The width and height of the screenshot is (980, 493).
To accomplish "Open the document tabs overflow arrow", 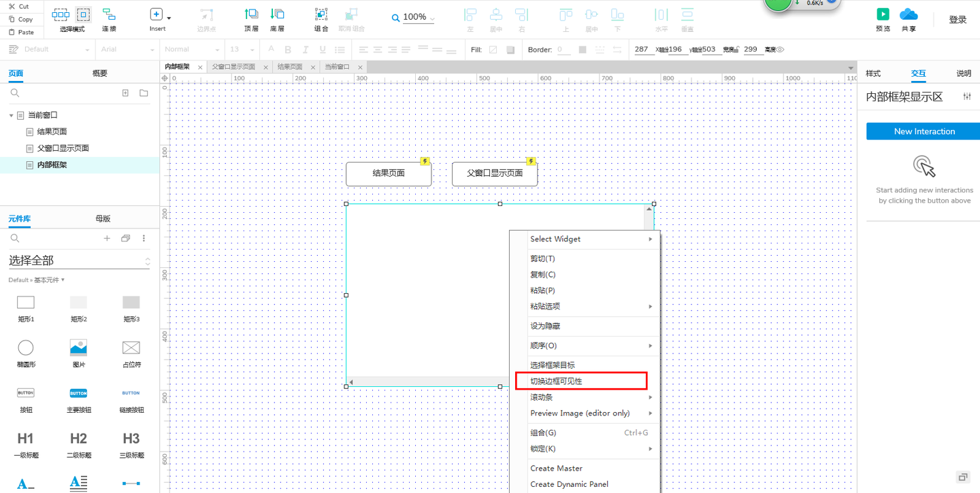I will (850, 67).
